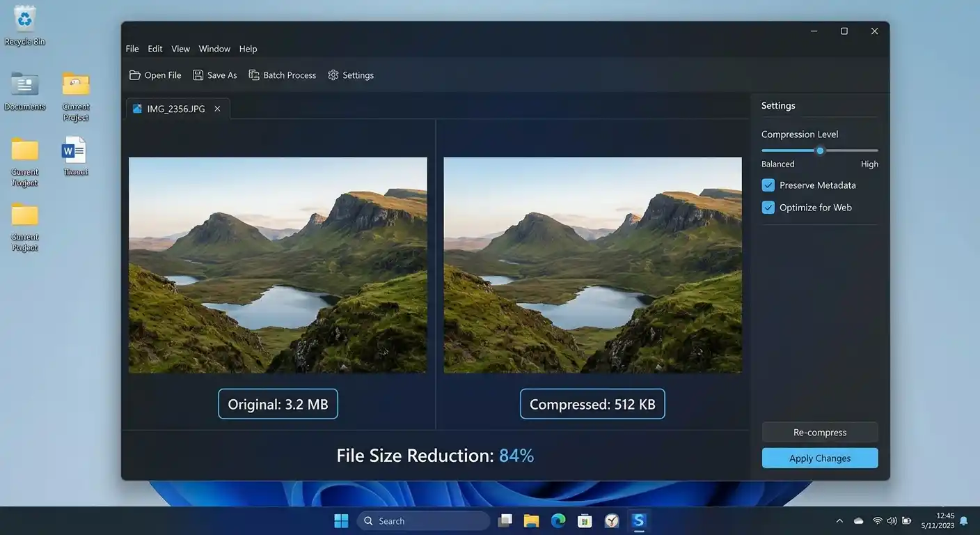
Task: Click the Compression Level slider handle
Action: [x=820, y=150]
